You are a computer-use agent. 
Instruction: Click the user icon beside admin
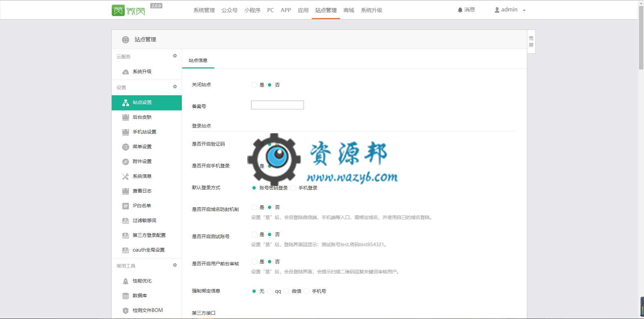497,10
